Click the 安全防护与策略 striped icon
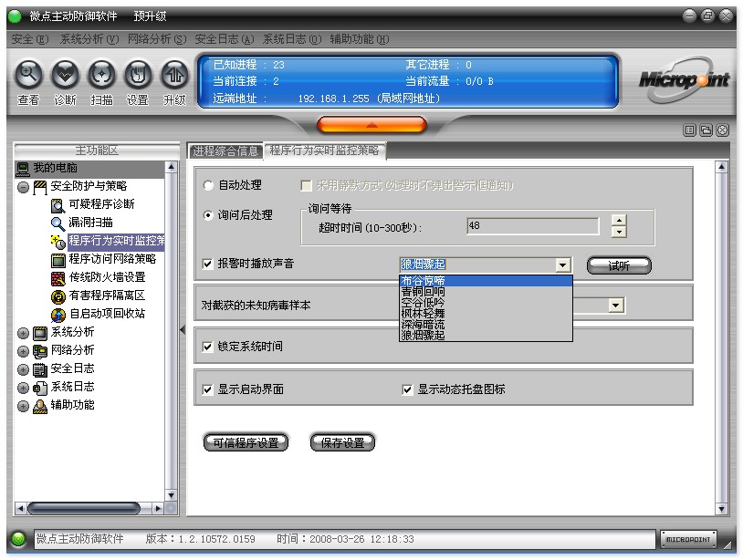743x560 pixels. [x=40, y=187]
